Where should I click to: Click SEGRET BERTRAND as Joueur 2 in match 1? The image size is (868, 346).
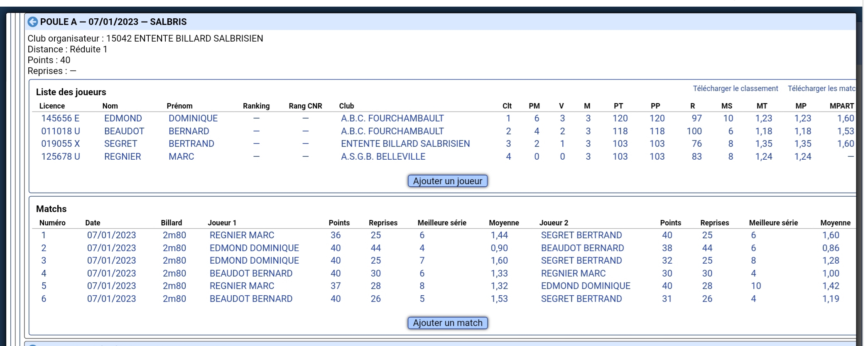pos(581,235)
